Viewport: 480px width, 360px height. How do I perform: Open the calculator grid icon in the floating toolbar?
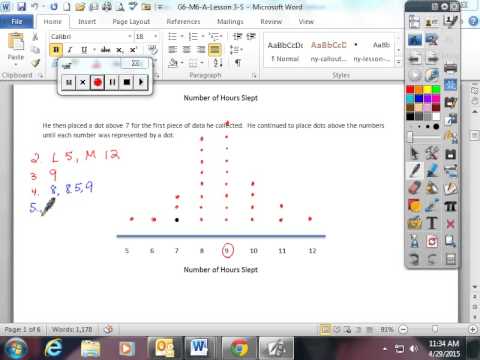tap(450, 259)
